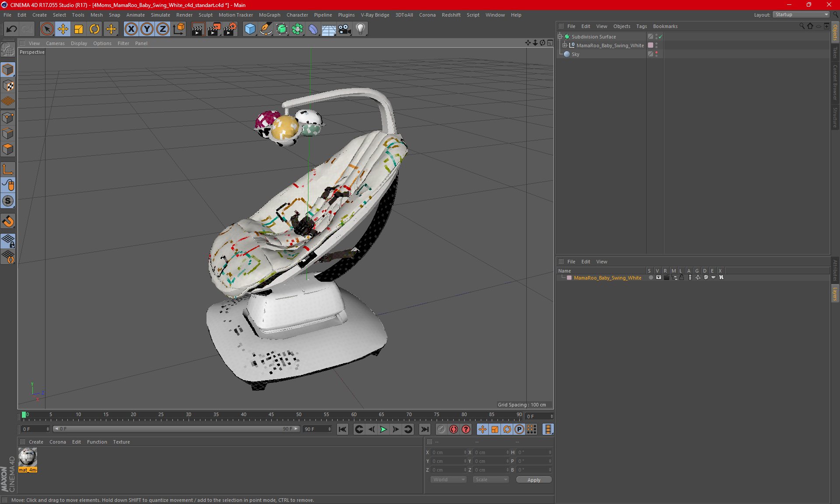Image resolution: width=840 pixels, height=504 pixels.
Task: Open the MoGraph menu
Action: click(269, 15)
